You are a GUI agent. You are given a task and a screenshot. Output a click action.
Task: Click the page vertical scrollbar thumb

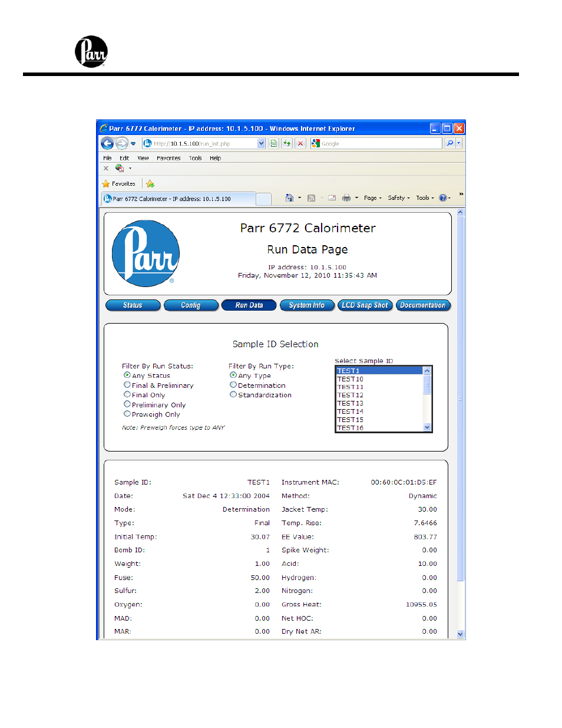coord(461,399)
